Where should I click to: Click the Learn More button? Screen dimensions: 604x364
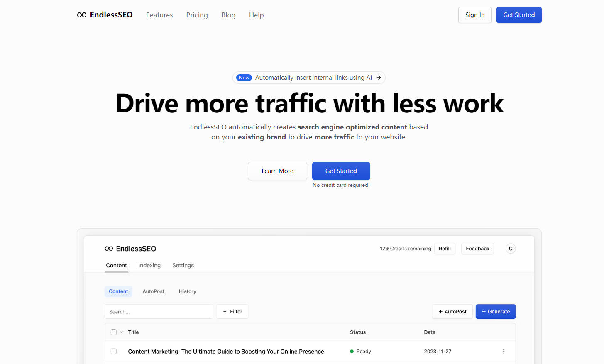[277, 171]
